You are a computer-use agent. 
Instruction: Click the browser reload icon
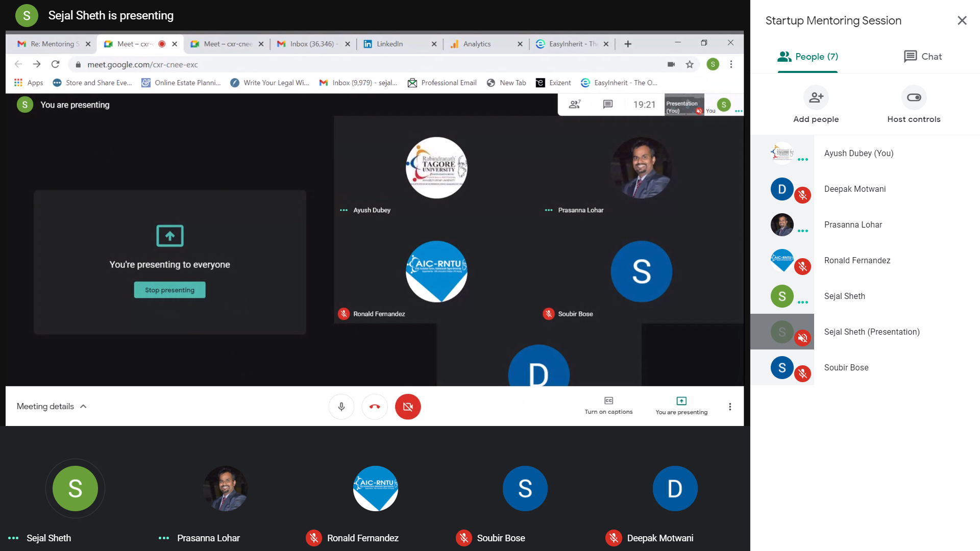(56, 64)
